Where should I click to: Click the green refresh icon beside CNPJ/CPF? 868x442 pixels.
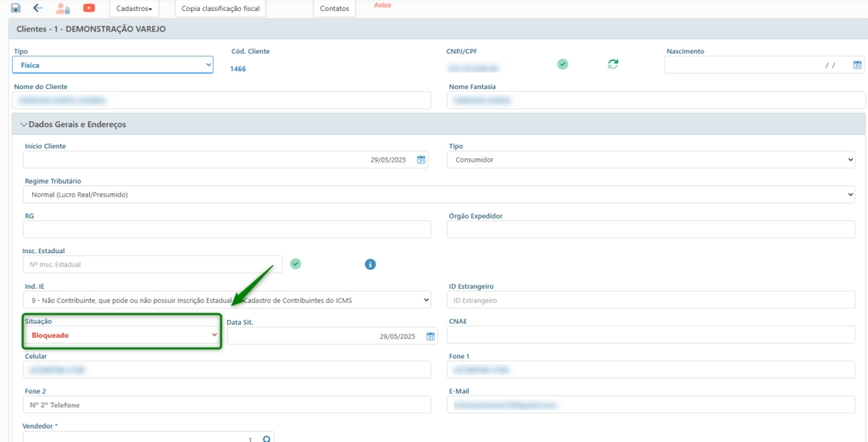point(613,64)
